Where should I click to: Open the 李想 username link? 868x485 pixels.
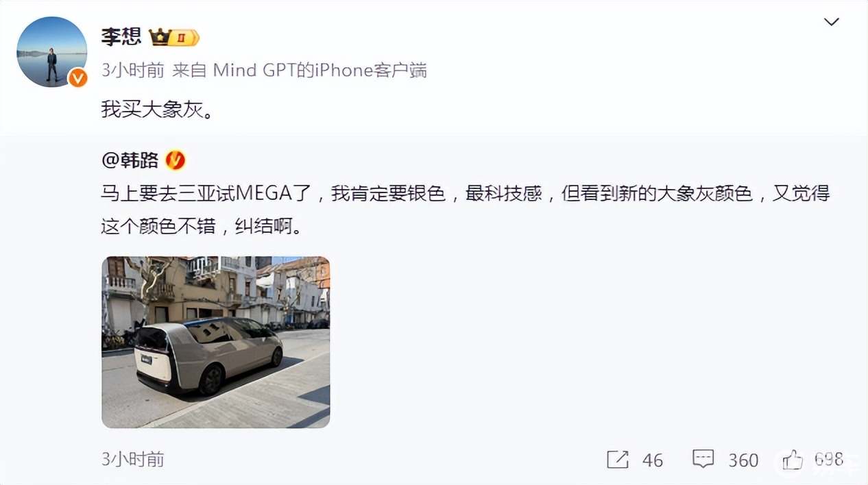coord(121,37)
